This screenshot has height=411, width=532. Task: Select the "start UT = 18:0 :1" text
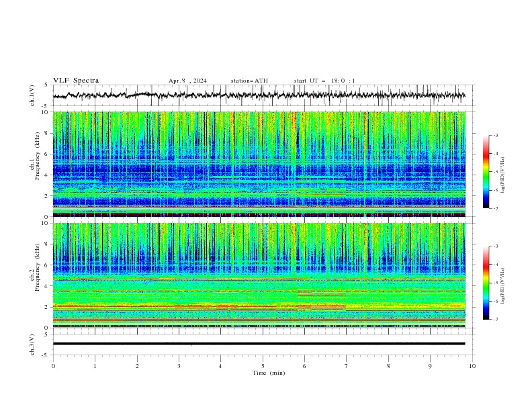click(x=324, y=81)
